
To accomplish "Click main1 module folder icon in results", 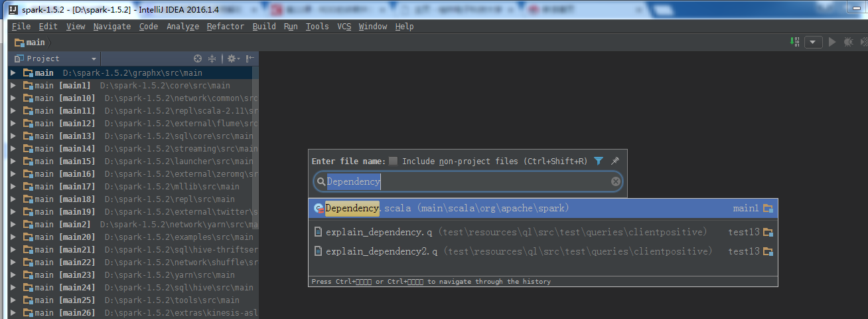I will click(x=768, y=208).
